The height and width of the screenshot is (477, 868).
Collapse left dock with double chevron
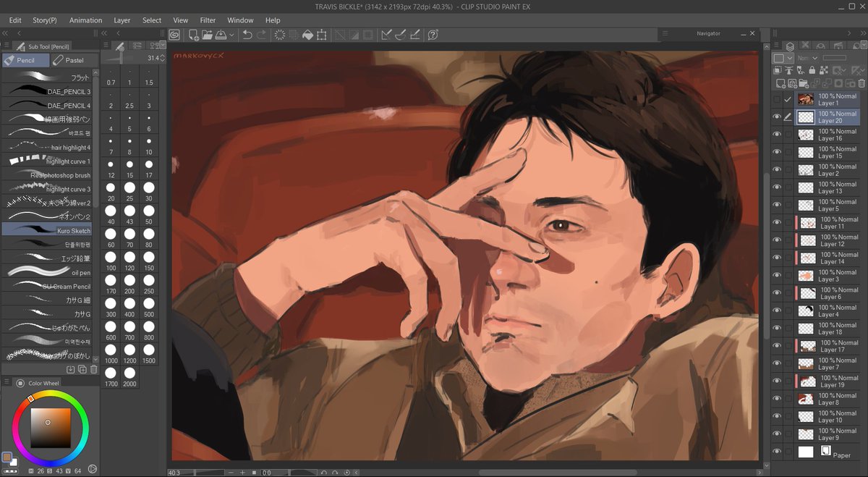coord(6,33)
